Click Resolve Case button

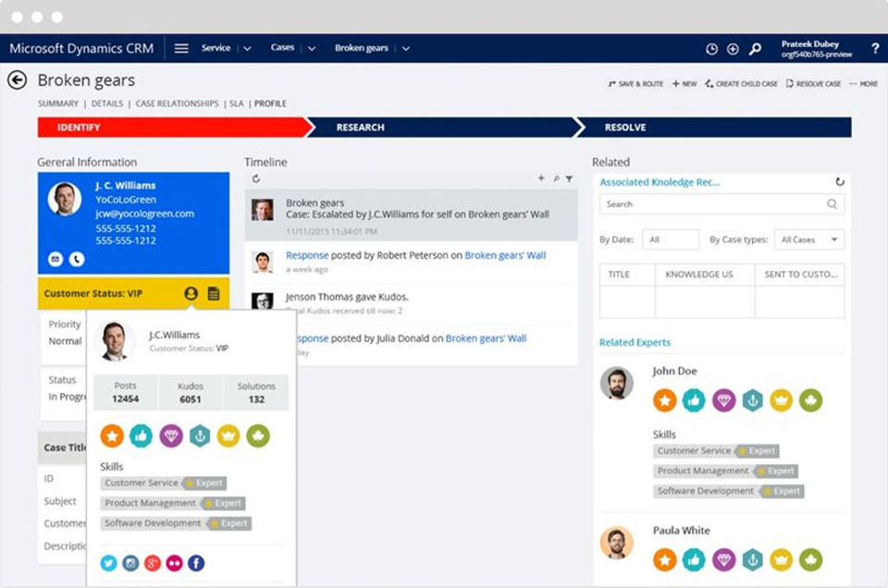813,84
